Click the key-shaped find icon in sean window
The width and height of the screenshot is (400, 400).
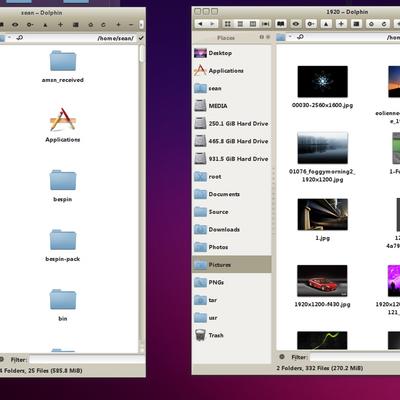(x=30, y=25)
